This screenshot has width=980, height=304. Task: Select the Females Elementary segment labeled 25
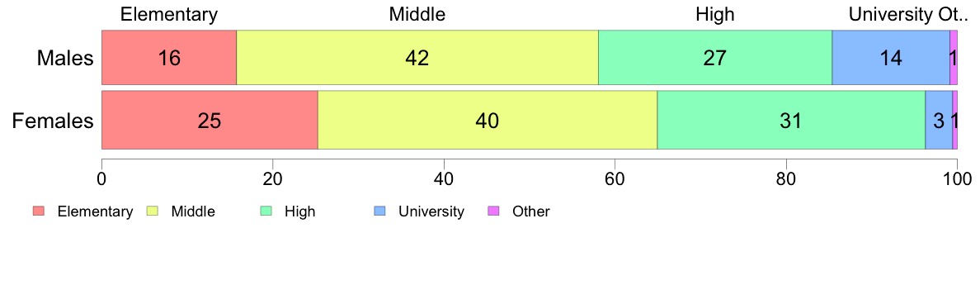210,120
